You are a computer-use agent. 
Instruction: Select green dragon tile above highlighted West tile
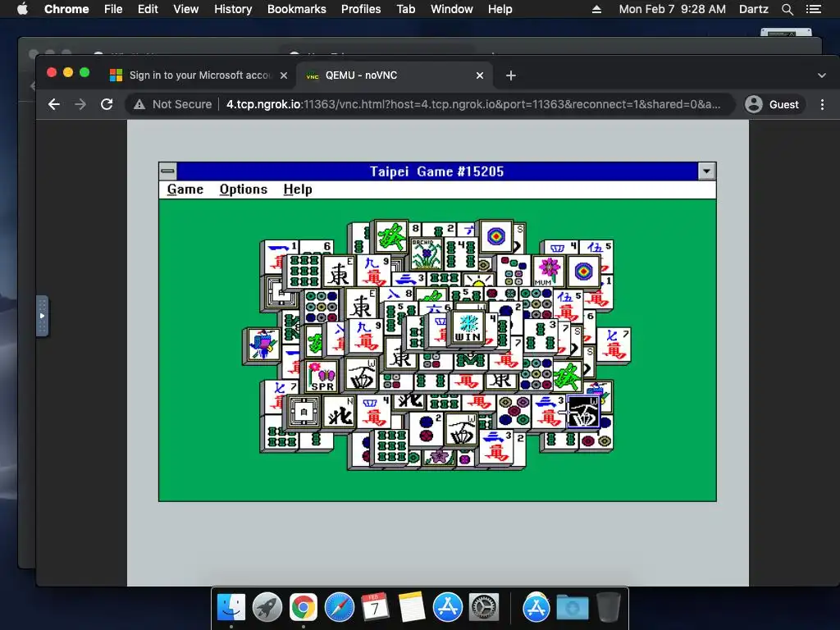point(567,377)
